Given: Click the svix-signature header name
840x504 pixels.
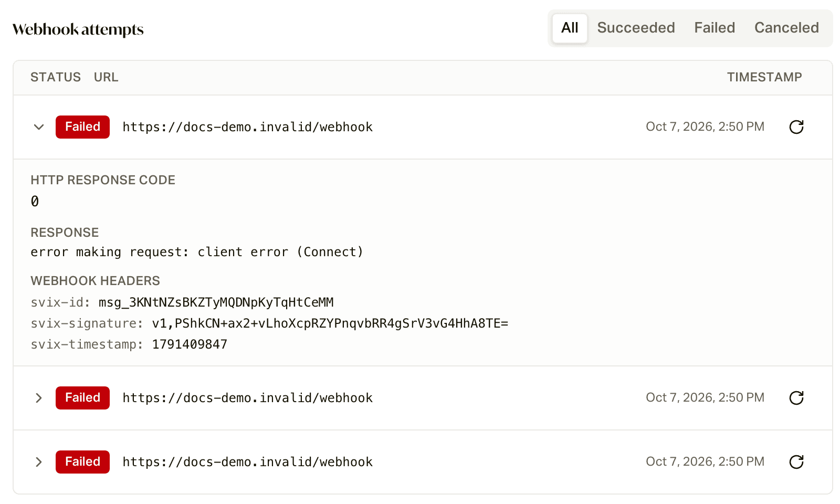Looking at the screenshot, I should point(87,323).
